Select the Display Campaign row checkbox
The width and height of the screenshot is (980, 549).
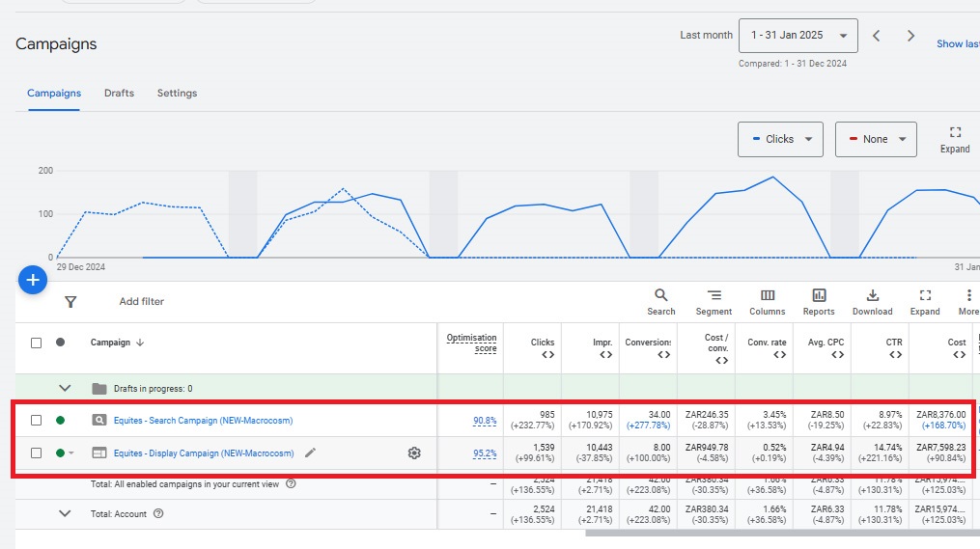(x=37, y=453)
